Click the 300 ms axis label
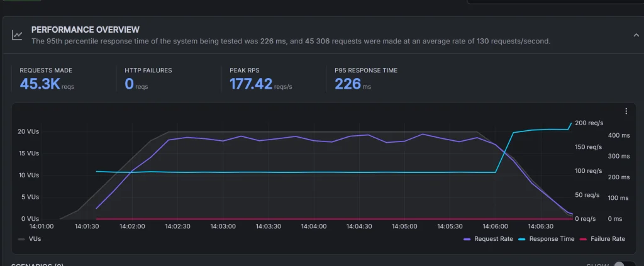 619,156
